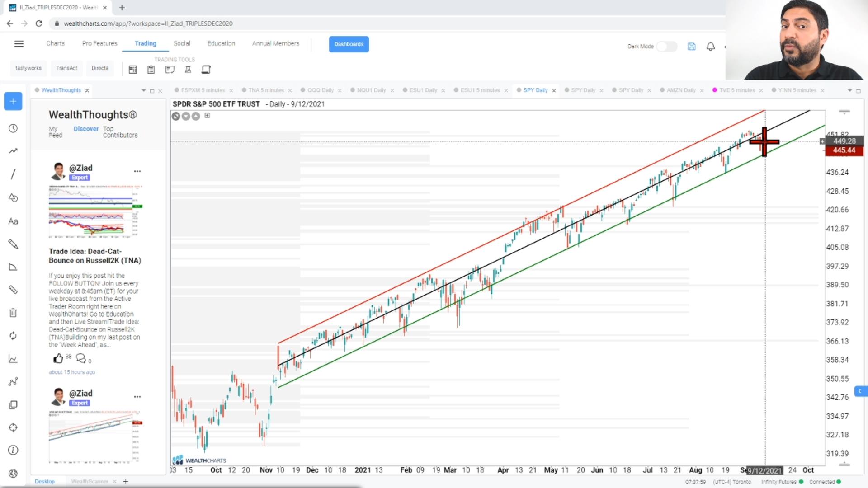Expand right side panel blue arrow
868x488 pixels.
click(x=860, y=391)
